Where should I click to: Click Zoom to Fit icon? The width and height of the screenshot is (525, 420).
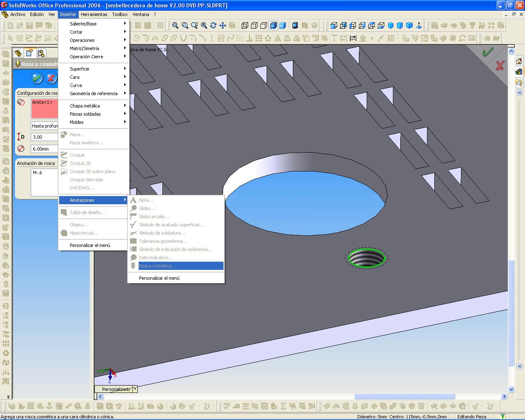175,25
